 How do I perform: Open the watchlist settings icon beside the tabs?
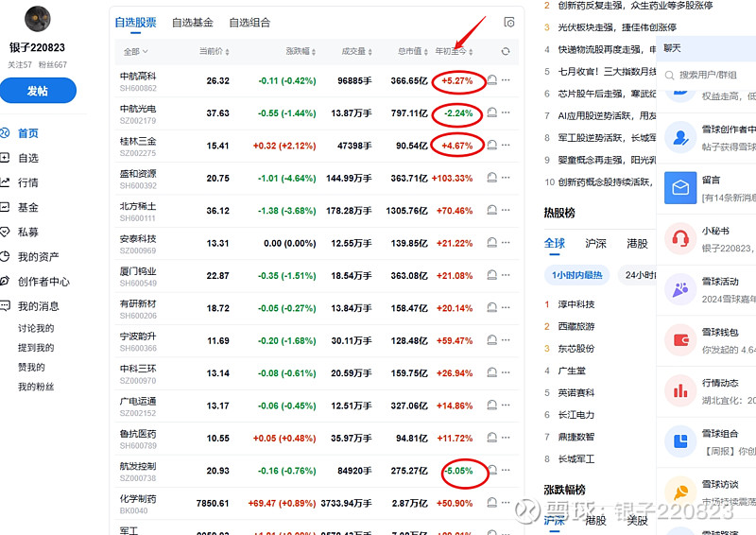[x=509, y=22]
